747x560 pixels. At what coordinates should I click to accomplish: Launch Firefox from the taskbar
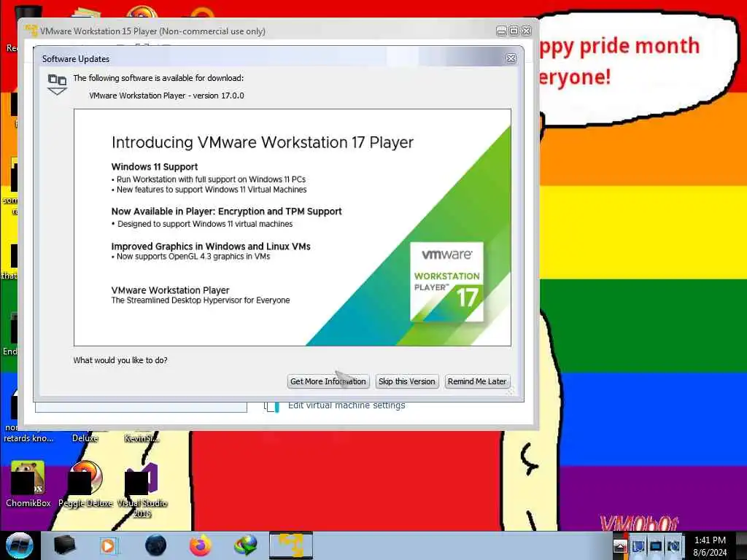(x=201, y=545)
